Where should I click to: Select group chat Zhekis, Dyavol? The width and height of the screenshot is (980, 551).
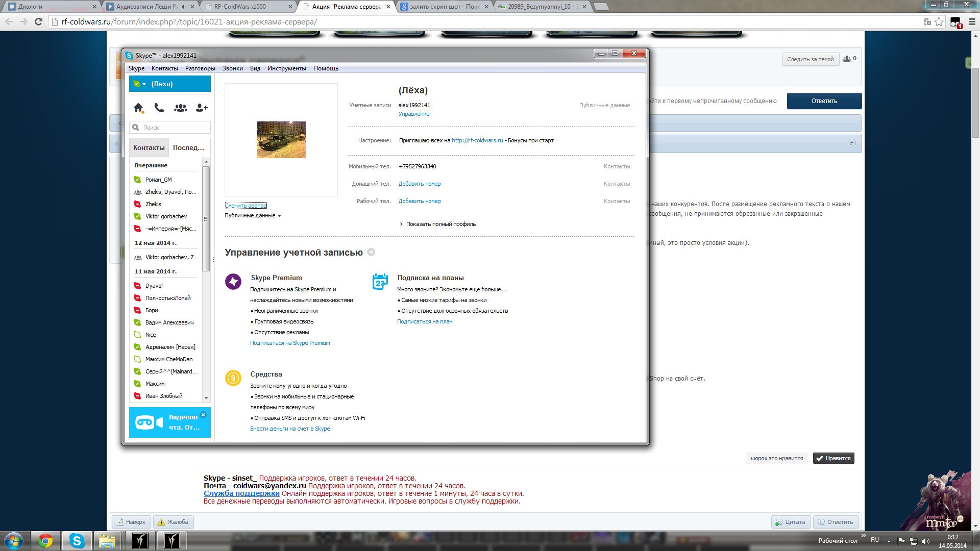point(165,192)
